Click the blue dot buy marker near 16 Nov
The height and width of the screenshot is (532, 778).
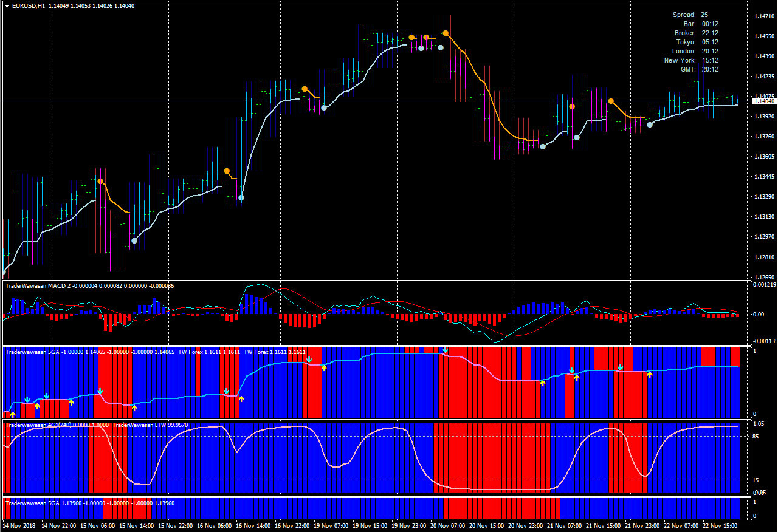pyautogui.click(x=241, y=197)
